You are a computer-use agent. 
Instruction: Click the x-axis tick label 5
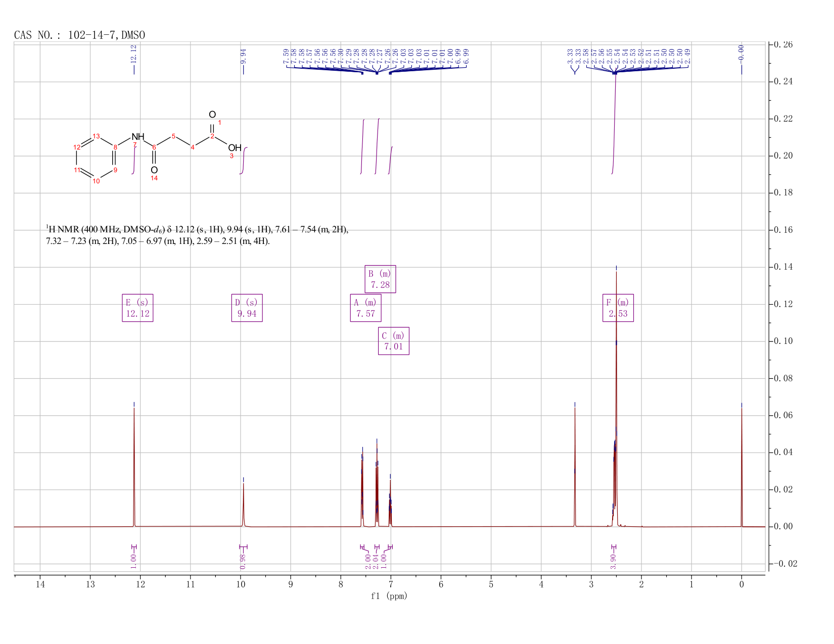pyautogui.click(x=491, y=584)
